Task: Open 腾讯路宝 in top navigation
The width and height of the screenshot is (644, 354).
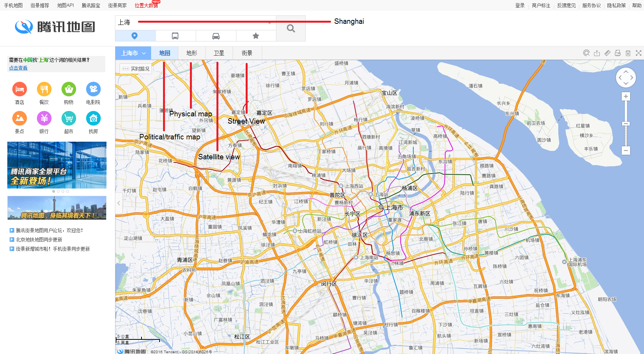Action: [x=91, y=5]
